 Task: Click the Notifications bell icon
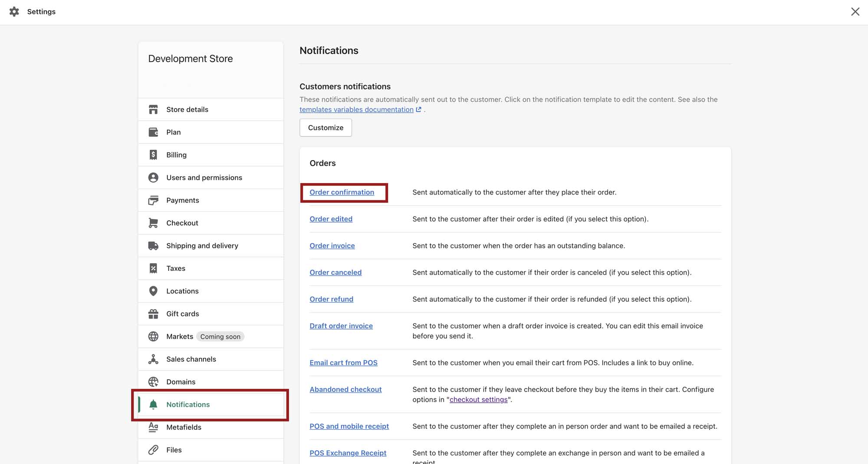(153, 405)
